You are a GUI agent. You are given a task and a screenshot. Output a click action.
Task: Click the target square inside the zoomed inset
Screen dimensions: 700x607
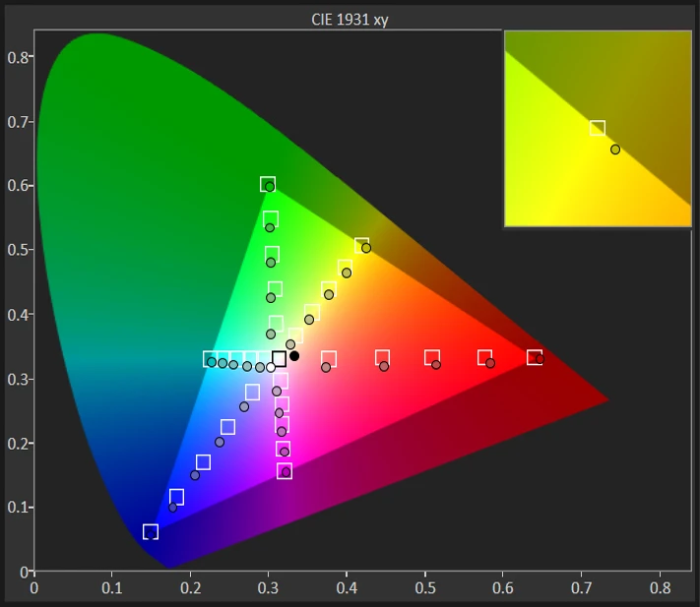point(597,128)
